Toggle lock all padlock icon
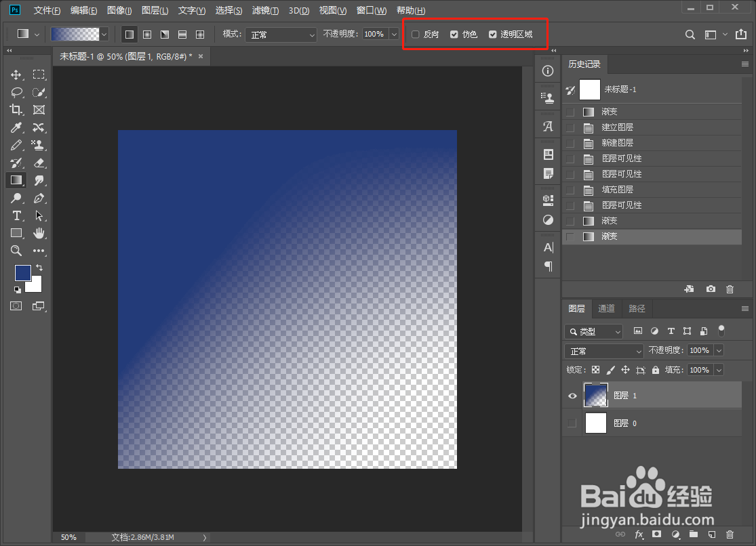 [x=655, y=370]
